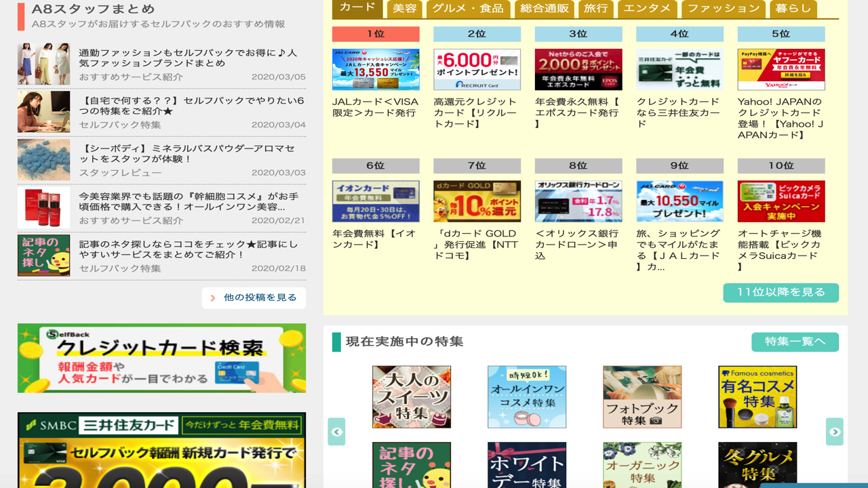Viewport: 868px width, 488px height.
Task: Click the 1位 JALカード banner image
Action: click(376, 69)
